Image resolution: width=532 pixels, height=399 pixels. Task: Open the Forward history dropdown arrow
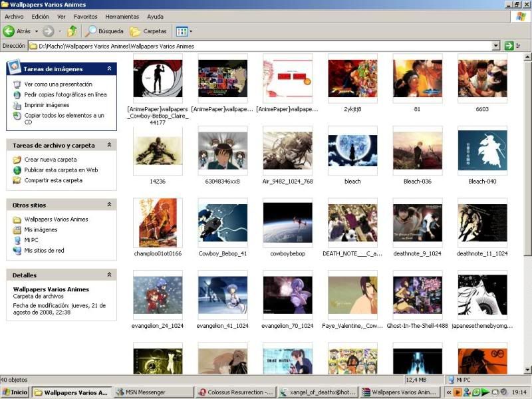(x=60, y=31)
